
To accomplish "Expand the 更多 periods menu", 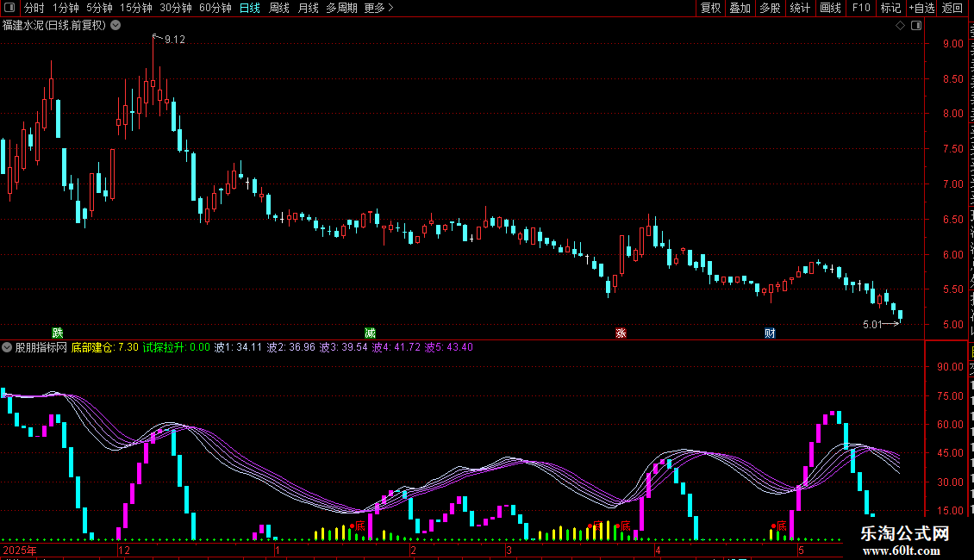I will 378,8.
